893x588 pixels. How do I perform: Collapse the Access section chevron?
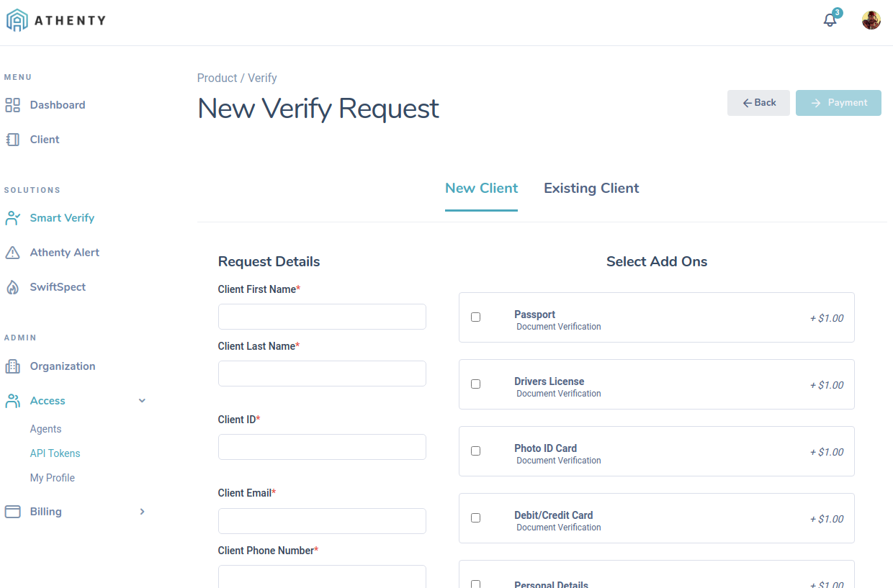tap(142, 400)
